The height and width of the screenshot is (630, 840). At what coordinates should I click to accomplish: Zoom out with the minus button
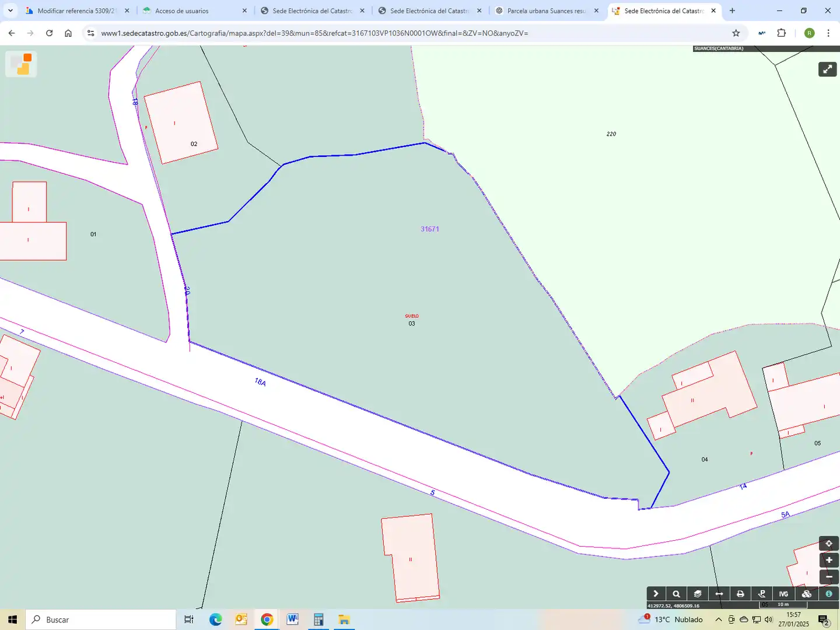[829, 577]
